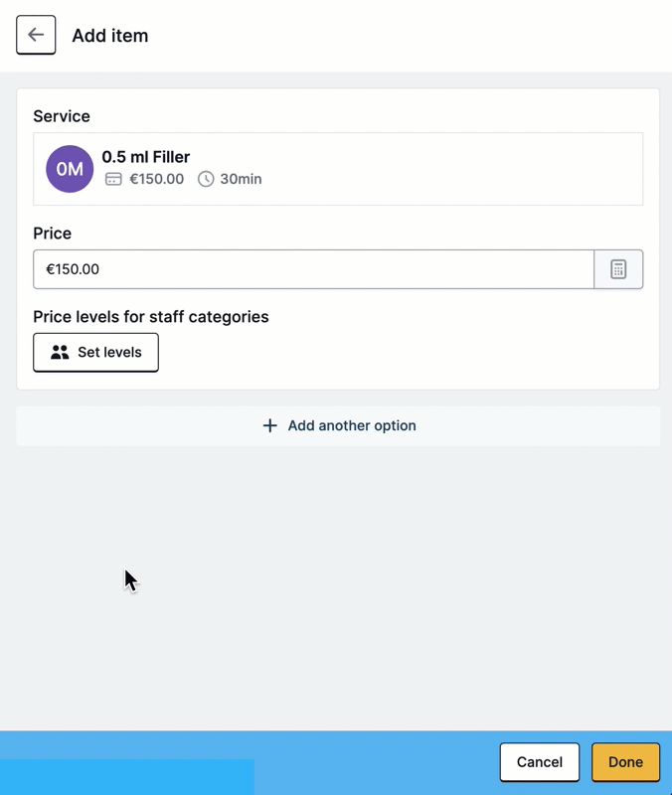Click the 30min duration text
Viewport: 672px width, 795px height.
(241, 179)
